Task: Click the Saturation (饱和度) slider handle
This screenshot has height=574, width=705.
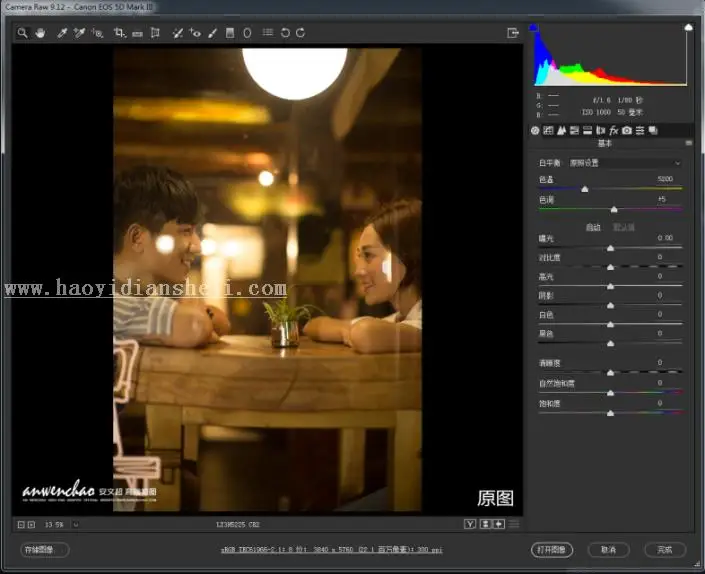Action: (611, 413)
